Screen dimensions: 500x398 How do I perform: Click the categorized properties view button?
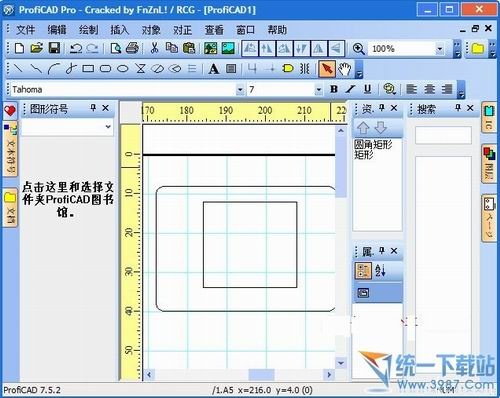pyautogui.click(x=363, y=271)
